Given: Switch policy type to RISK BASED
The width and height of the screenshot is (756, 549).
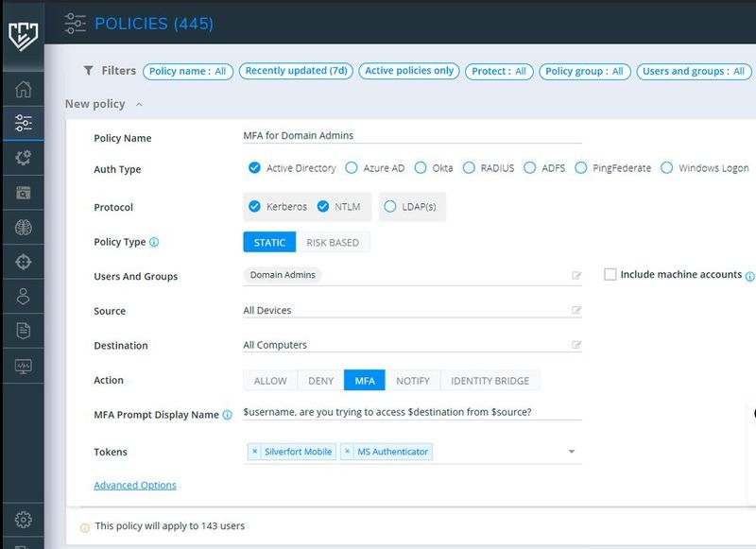Looking at the screenshot, I should click(333, 243).
